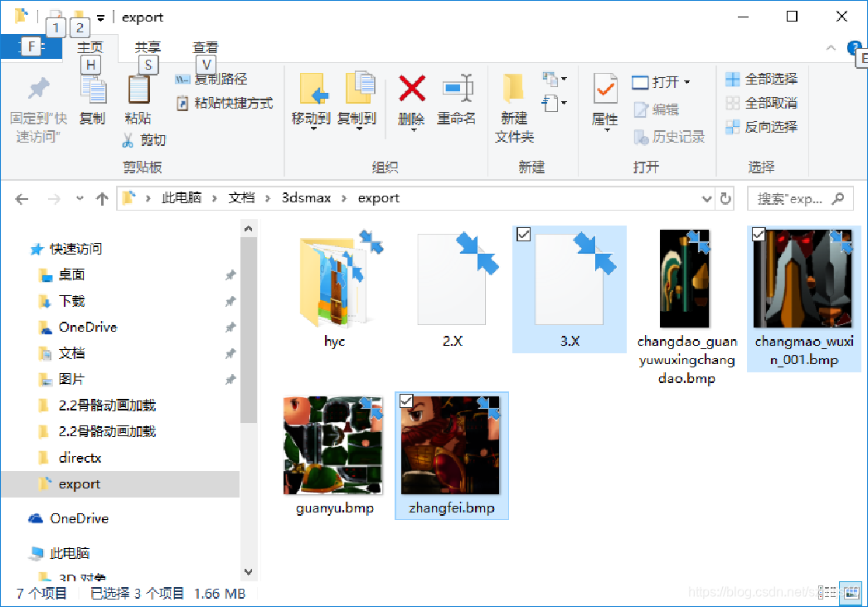Click the Copy icon in clipboard group

(93, 90)
